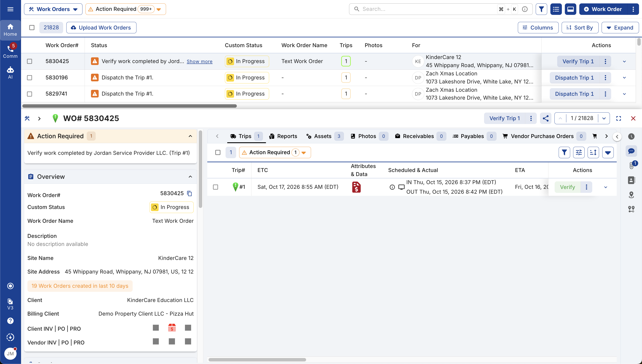Copy work order number 5830425
The image size is (642, 364).
(190, 193)
